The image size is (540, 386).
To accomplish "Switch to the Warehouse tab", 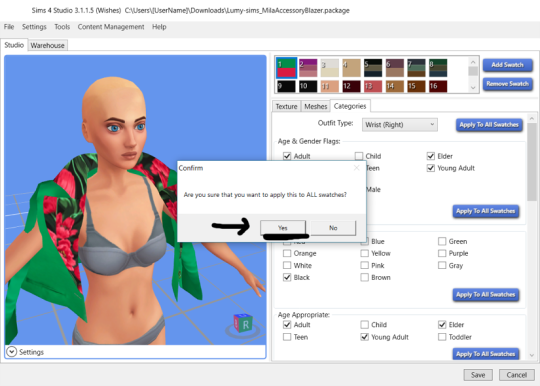I will (48, 45).
